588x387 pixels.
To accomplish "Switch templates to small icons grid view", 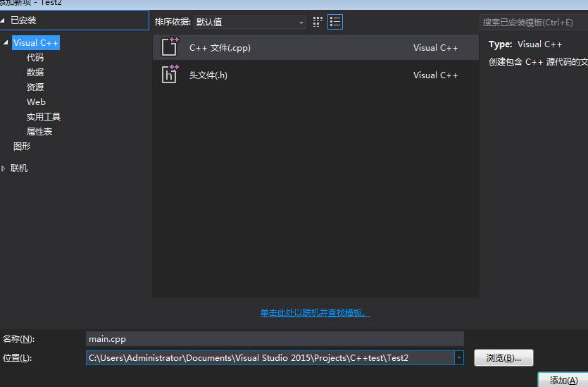I will 318,22.
